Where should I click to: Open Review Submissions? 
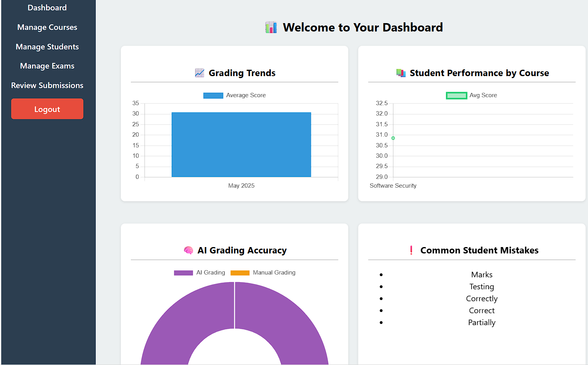(x=47, y=85)
